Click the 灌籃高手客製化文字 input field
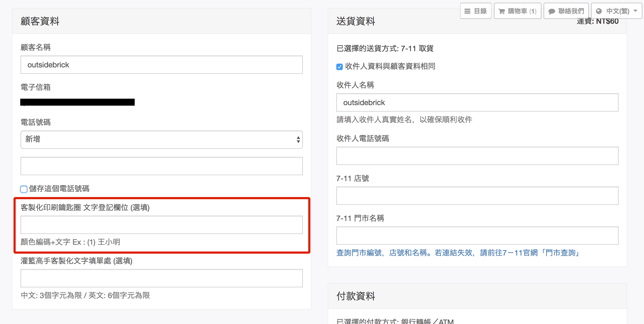This screenshot has width=644, height=324. [161, 278]
